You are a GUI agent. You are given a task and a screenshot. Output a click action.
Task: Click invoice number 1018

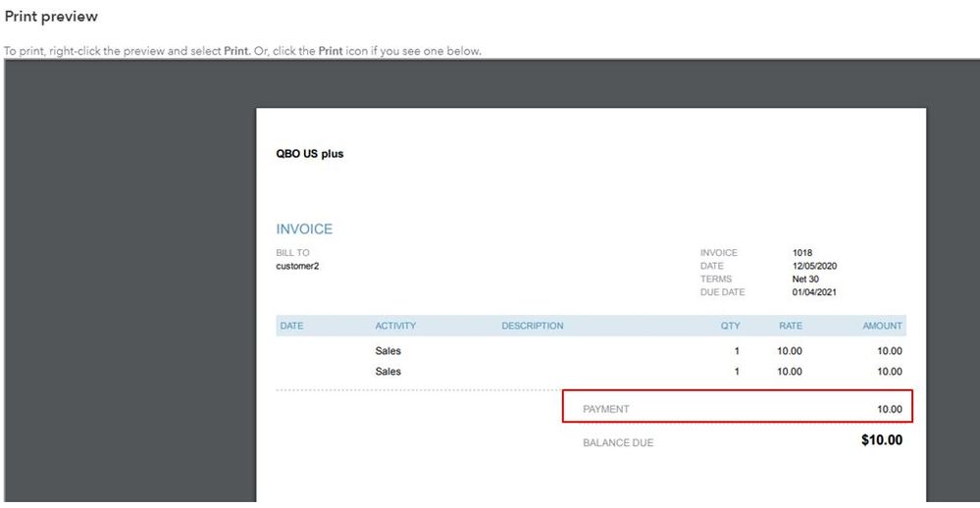tap(802, 252)
